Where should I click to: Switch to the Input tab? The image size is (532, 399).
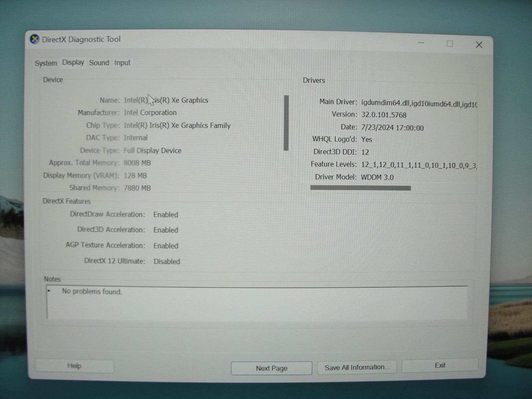[122, 63]
